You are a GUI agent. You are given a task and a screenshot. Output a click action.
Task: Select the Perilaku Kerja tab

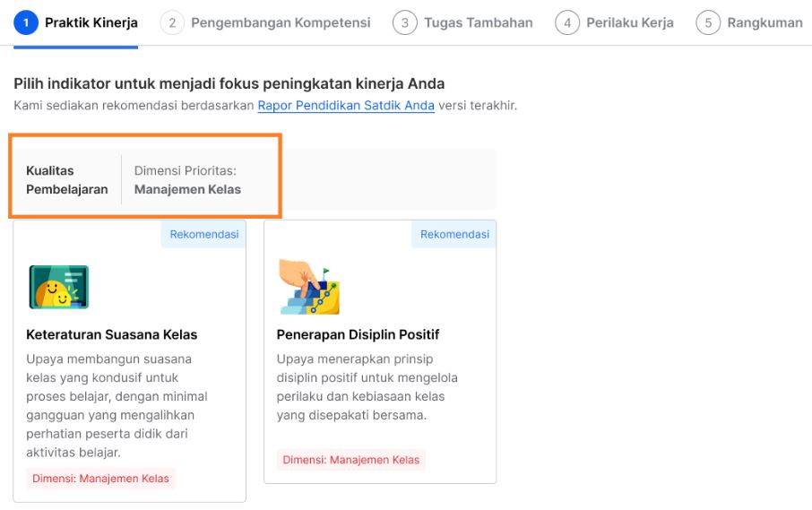click(x=630, y=22)
